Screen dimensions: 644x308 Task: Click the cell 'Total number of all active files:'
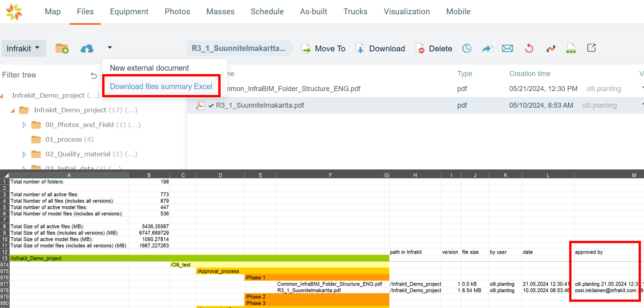pos(69,195)
